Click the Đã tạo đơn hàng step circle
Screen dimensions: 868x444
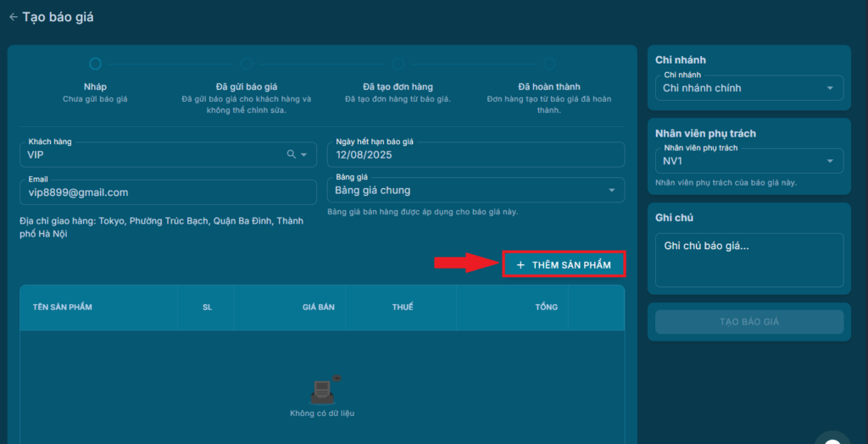(398, 64)
